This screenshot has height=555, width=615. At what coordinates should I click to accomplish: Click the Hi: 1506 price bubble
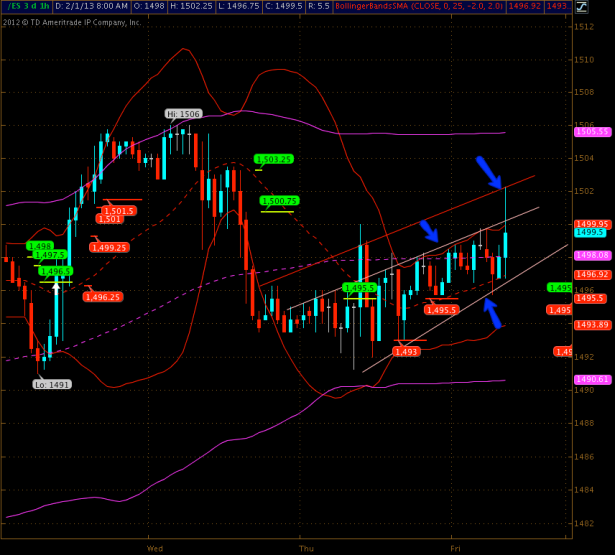click(184, 114)
